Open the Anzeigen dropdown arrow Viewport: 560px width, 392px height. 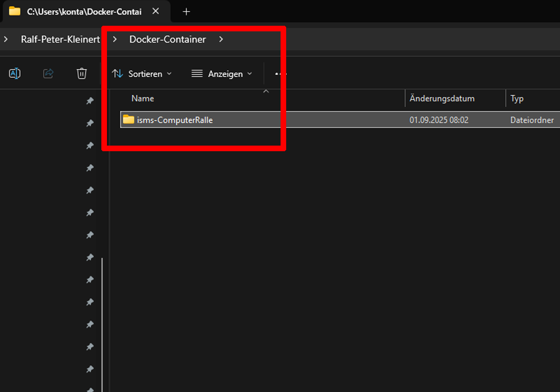tap(250, 73)
